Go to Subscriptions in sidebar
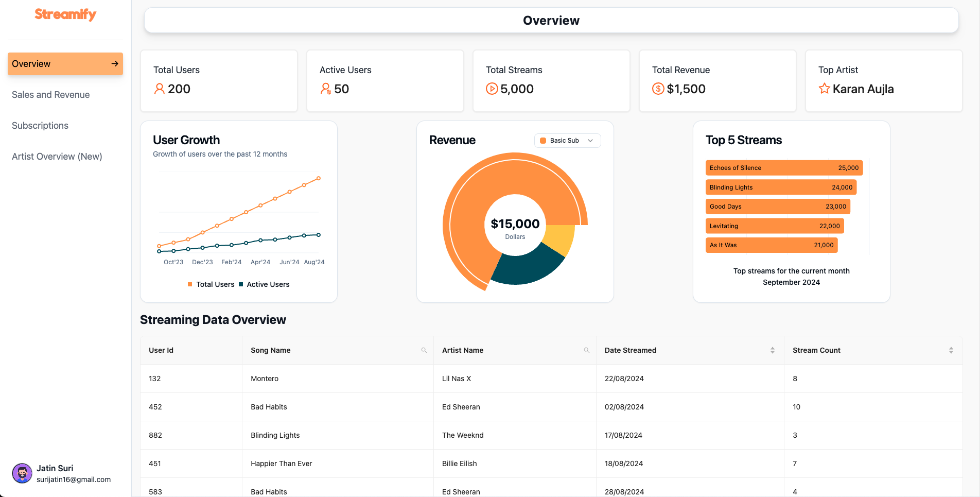 pyautogui.click(x=40, y=126)
